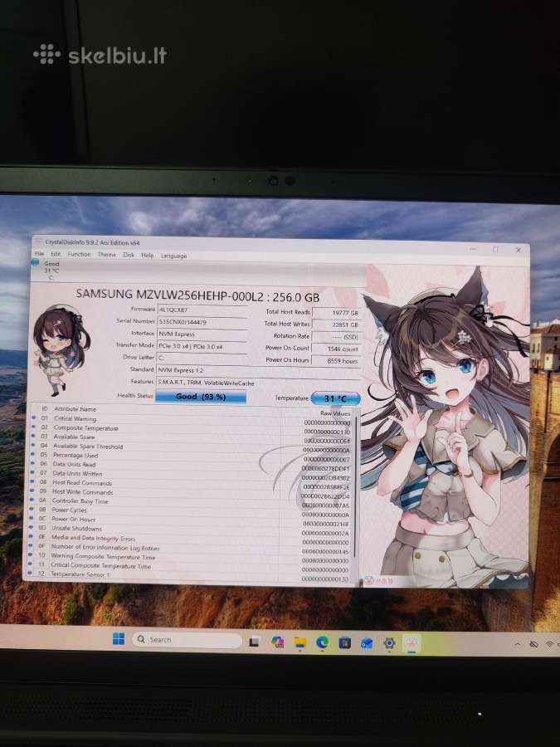560x747 pixels.
Task: Select the Power Cycles attribute row
Action: click(192, 510)
